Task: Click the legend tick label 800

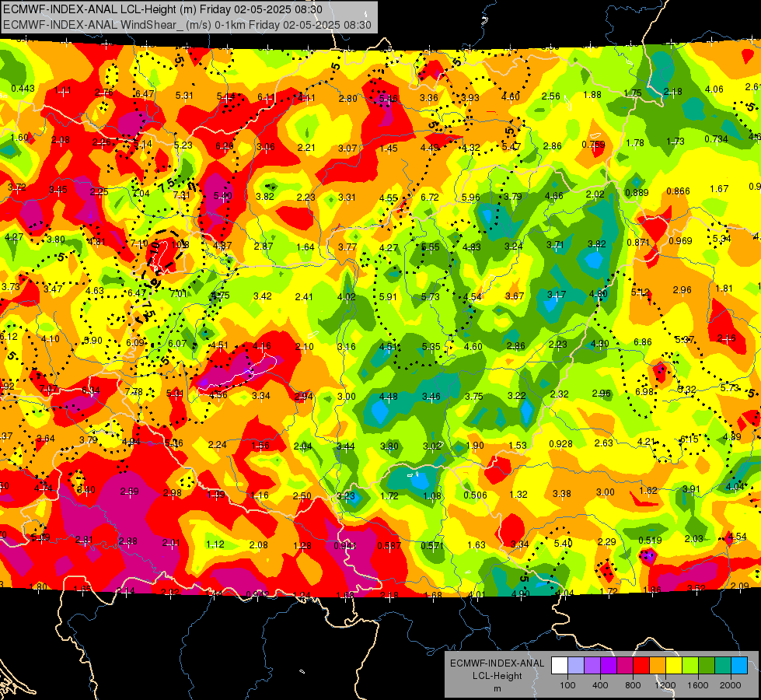Action: [x=633, y=685]
